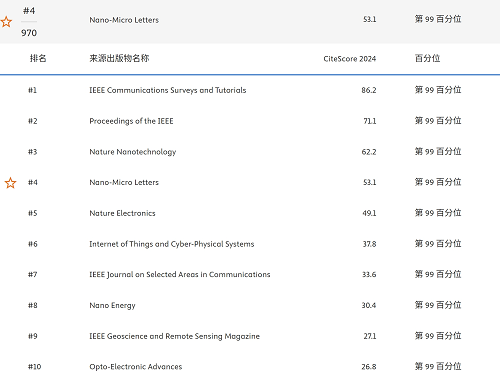Open IEEE Geoscience and Remote Sensing Magazine
This screenshot has width=500, height=385.
[174, 336]
